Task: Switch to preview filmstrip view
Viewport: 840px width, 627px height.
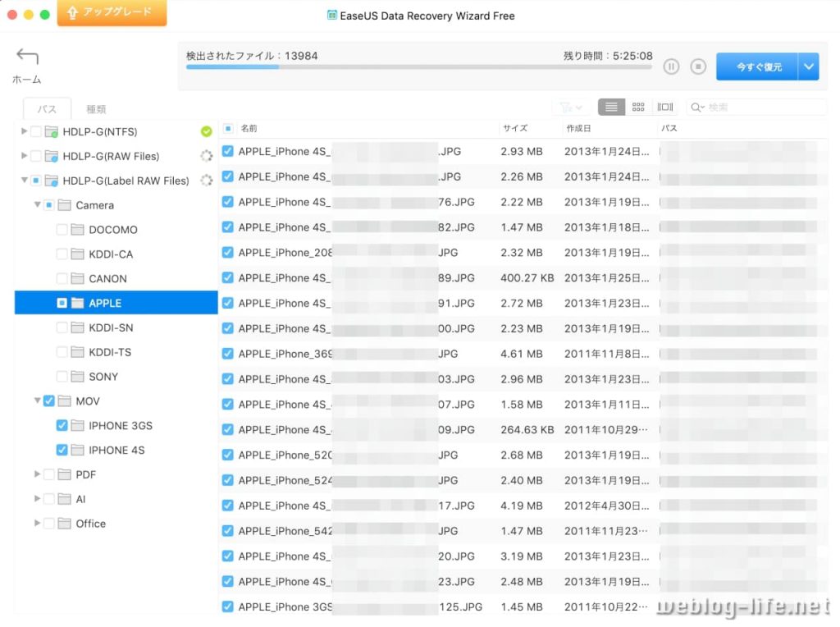Action: click(x=664, y=107)
